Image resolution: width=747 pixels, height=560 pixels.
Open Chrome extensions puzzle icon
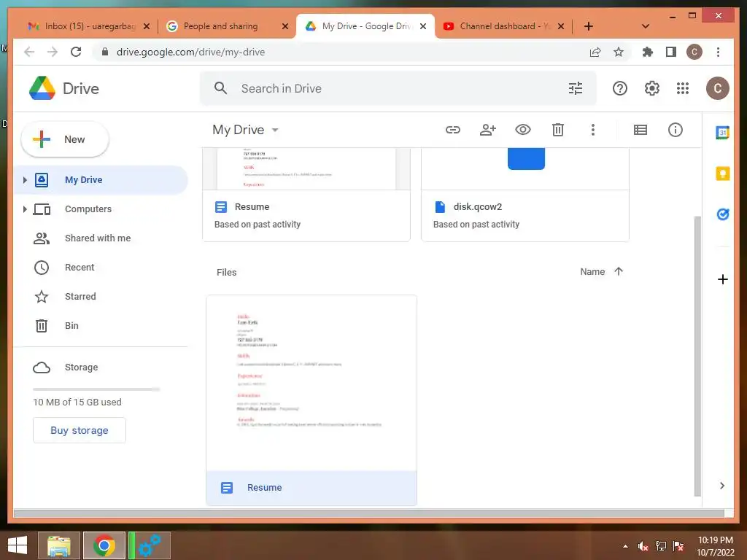point(648,52)
